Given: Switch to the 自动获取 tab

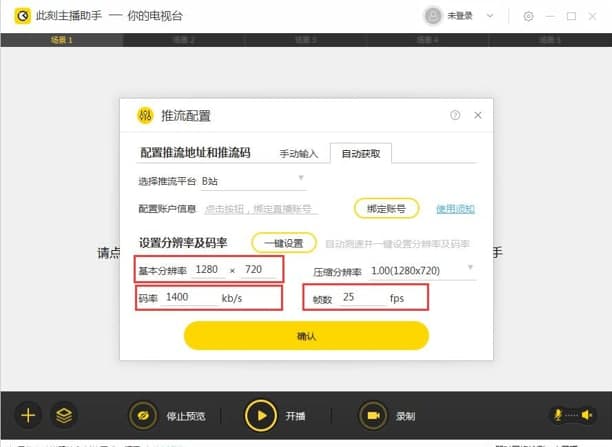Looking at the screenshot, I should (x=361, y=153).
